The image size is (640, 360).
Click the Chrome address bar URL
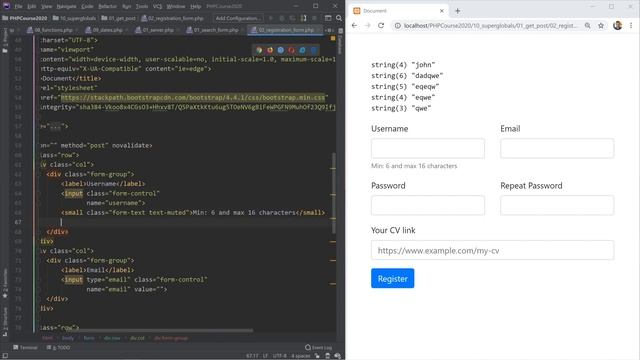point(490,25)
